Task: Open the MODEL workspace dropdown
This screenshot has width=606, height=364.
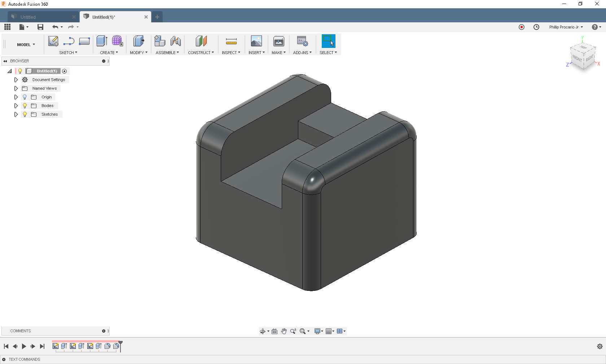Action: 26,45
